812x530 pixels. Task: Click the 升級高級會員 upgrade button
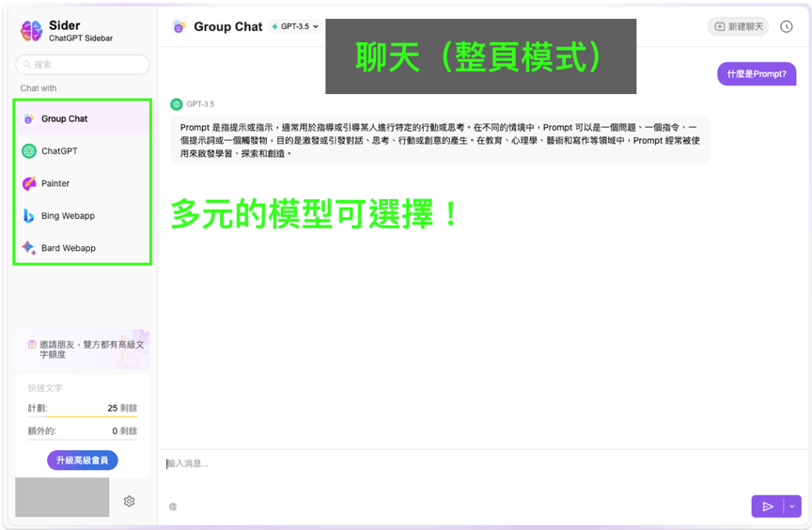pyautogui.click(x=83, y=460)
